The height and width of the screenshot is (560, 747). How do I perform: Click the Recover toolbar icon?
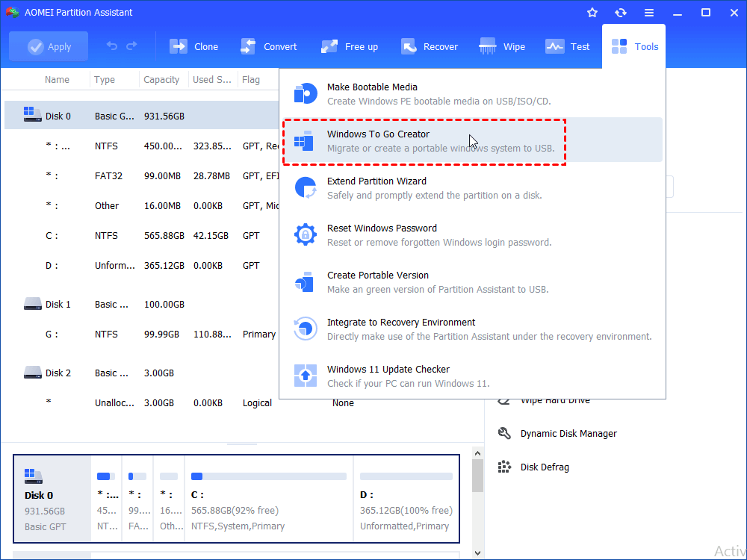pyautogui.click(x=429, y=46)
